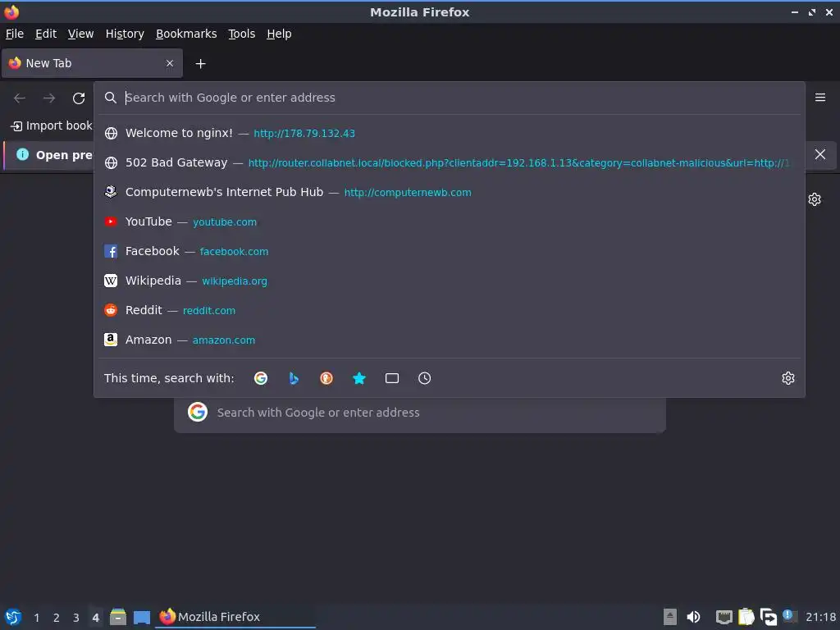Open the wikipedia.org link
The image size is (840, 630).
tap(234, 281)
